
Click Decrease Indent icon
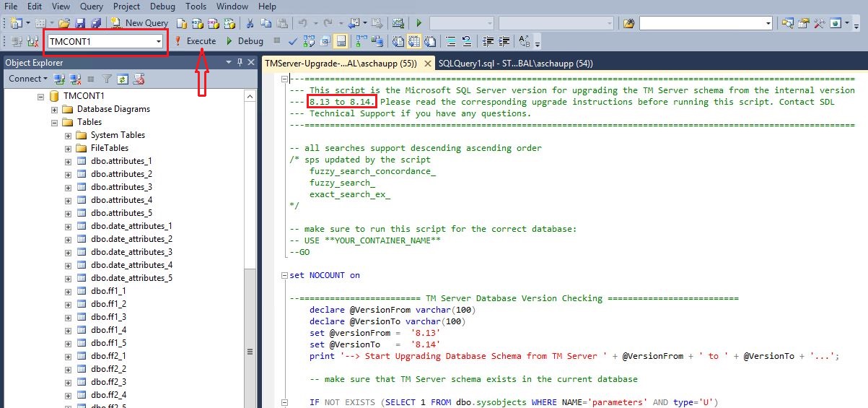(x=488, y=41)
